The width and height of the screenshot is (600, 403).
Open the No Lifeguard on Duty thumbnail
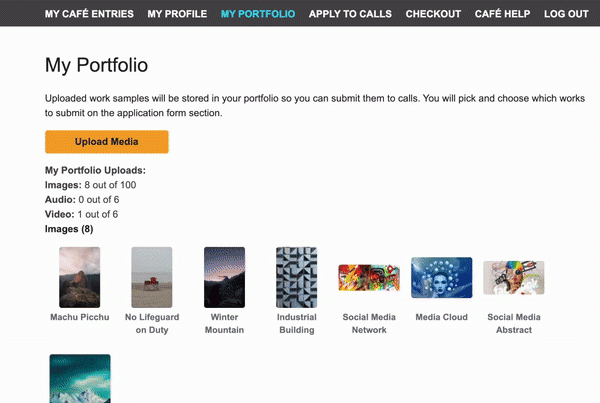click(x=152, y=277)
